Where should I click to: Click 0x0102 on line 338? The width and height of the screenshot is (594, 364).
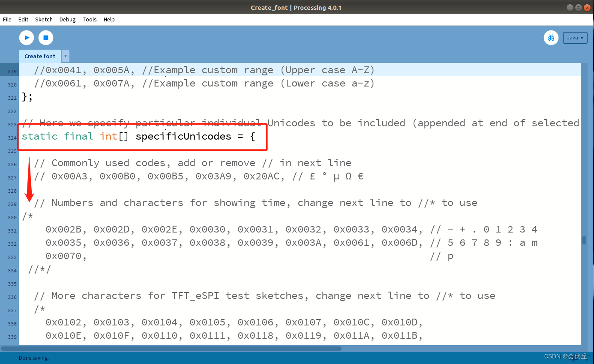pyautogui.click(x=63, y=322)
